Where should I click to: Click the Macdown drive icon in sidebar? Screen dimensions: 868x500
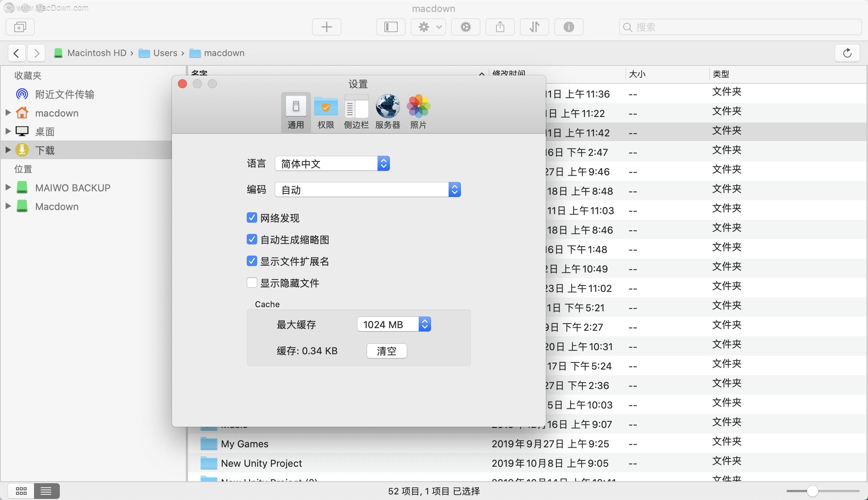[22, 206]
